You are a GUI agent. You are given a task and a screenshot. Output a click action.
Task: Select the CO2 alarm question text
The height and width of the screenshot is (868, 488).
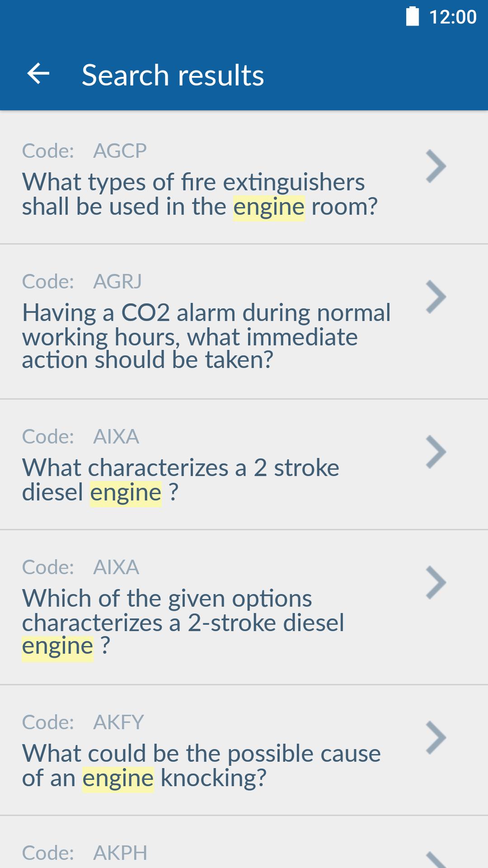pos(206,336)
